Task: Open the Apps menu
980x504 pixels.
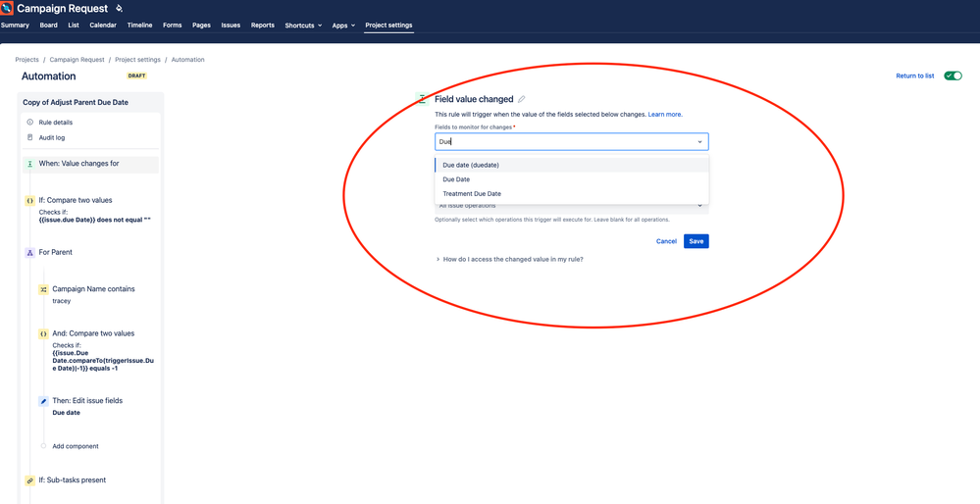Action: point(343,25)
